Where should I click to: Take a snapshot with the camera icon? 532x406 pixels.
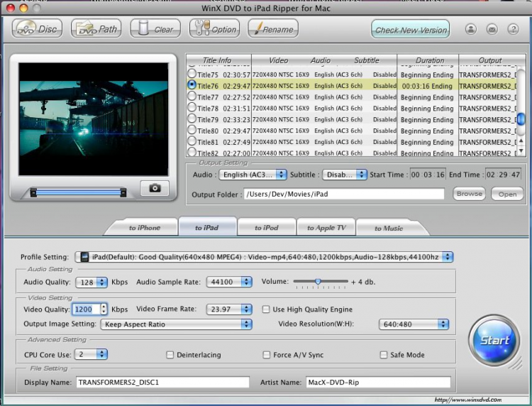pos(155,188)
